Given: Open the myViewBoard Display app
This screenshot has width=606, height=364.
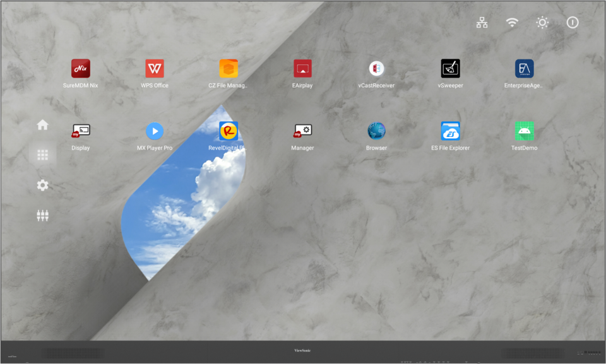Looking at the screenshot, I should pyautogui.click(x=81, y=131).
